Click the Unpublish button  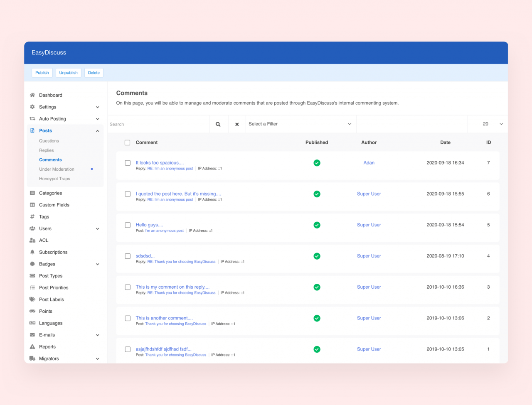click(68, 73)
